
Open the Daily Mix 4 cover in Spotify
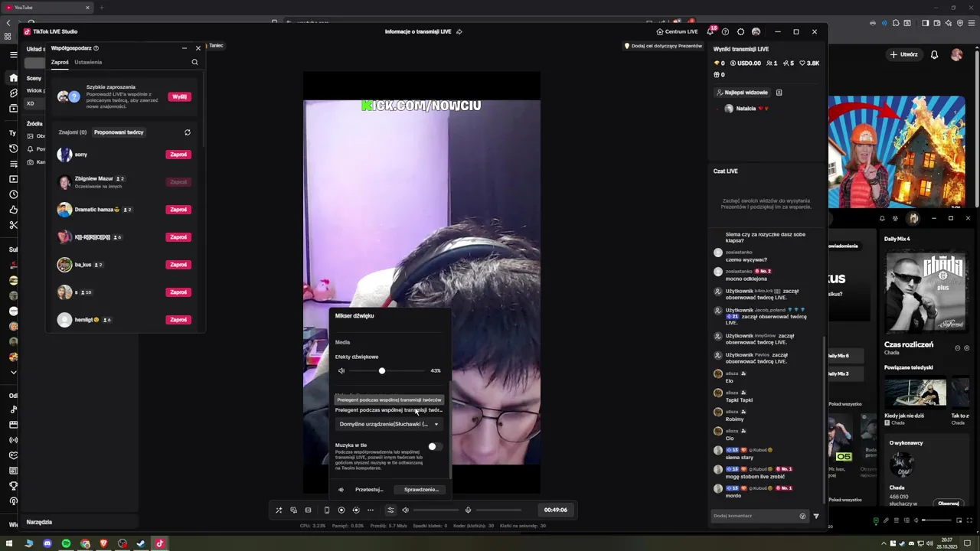pyautogui.click(x=925, y=290)
